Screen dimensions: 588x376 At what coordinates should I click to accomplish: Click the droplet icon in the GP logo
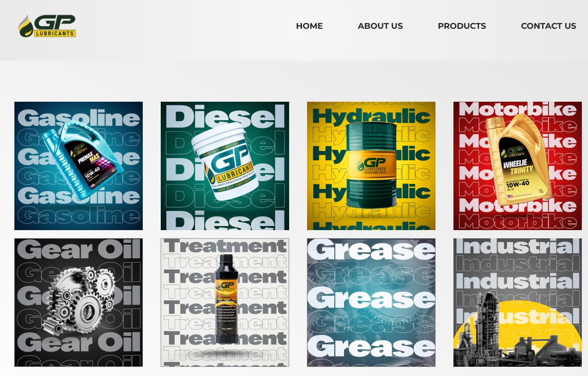click(25, 25)
